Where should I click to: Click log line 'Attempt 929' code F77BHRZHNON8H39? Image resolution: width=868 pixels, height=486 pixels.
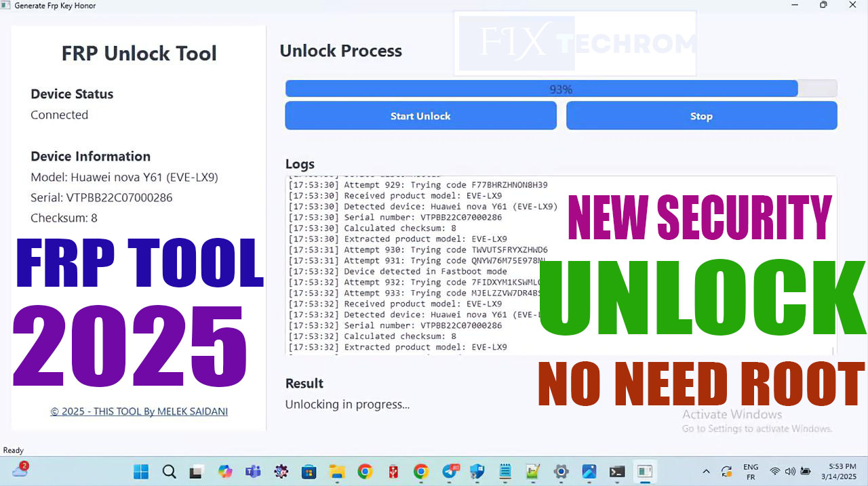(418, 184)
